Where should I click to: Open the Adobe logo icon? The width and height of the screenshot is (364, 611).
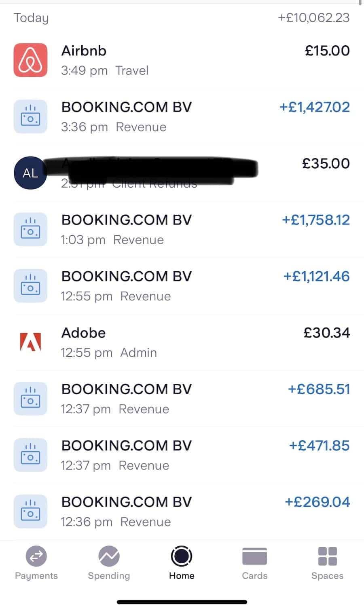pos(30,342)
